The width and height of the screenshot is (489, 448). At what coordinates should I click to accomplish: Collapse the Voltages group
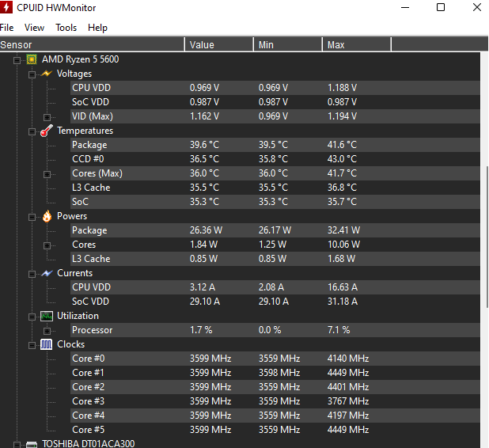pos(32,74)
